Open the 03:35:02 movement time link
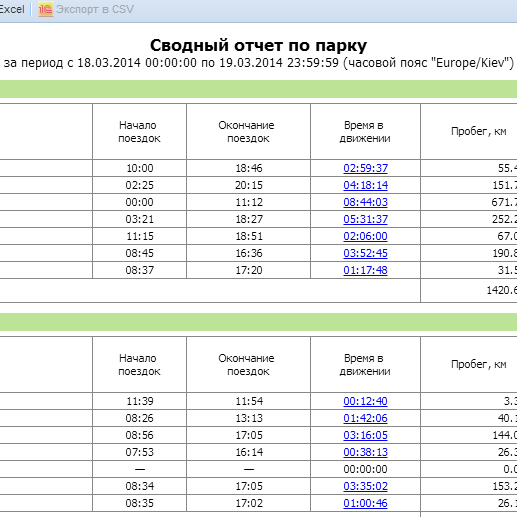 tap(365, 486)
